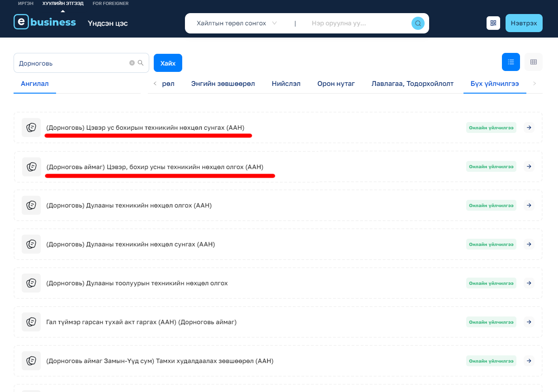Viewport: 558px width, 392px height.
Task: Click Онлайн үйлчилгээ badge on Гал түймэр row
Action: 491,322
